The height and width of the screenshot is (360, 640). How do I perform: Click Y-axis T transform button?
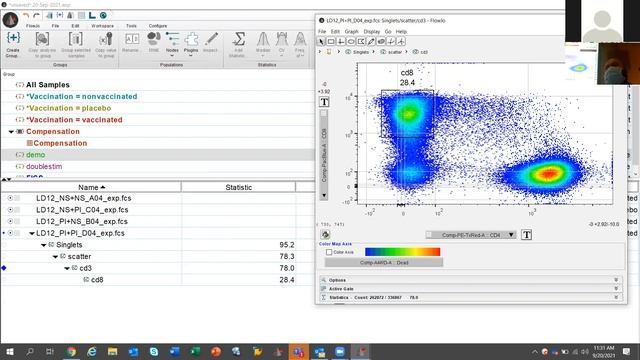324,102
